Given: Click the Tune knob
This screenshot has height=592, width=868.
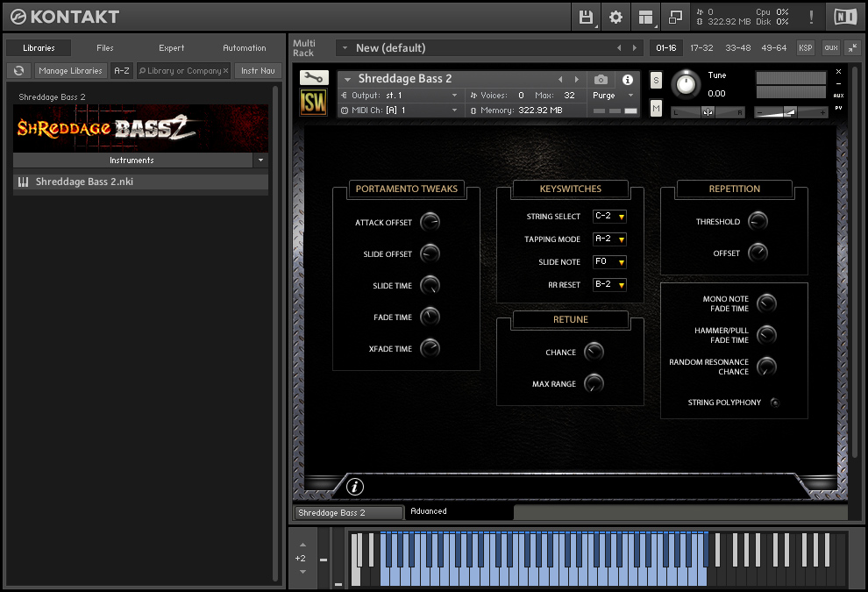Looking at the screenshot, I should pyautogui.click(x=686, y=84).
